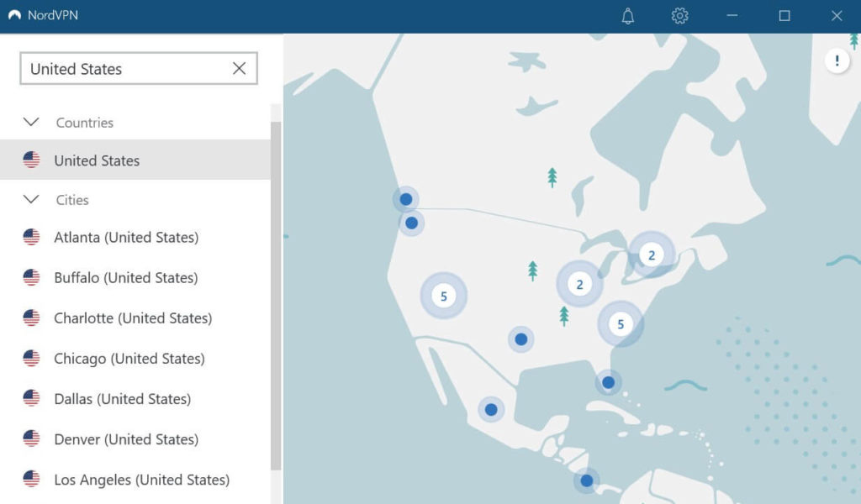Collapse the Countries section chevron
This screenshot has height=504, width=861.
point(31,122)
